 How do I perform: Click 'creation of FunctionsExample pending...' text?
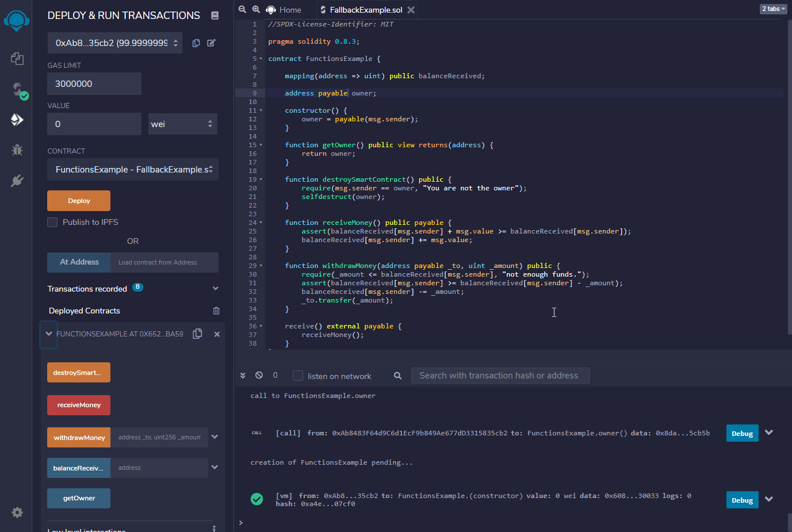pyautogui.click(x=331, y=462)
